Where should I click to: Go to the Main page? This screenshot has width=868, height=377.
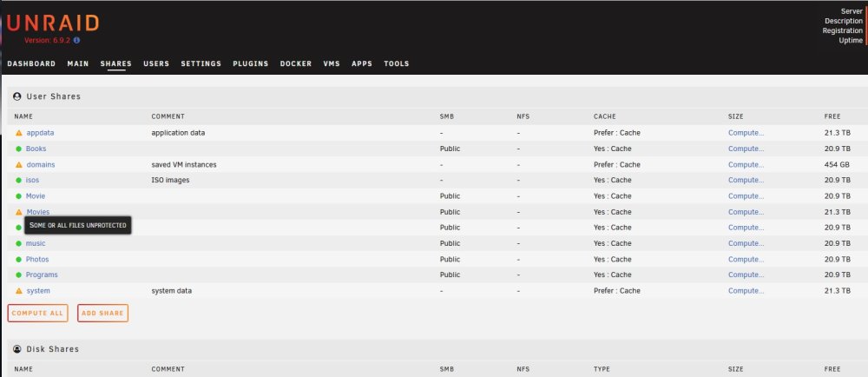coord(78,63)
